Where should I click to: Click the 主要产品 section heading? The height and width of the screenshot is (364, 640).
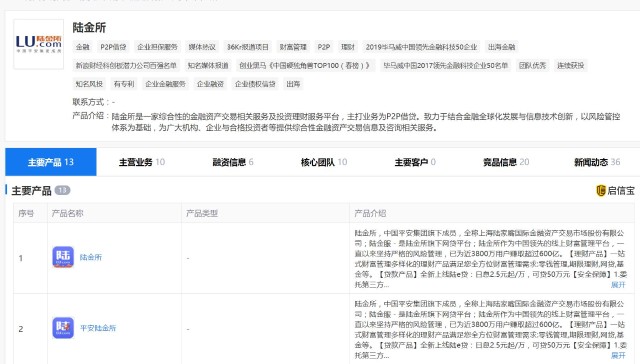click(x=31, y=191)
